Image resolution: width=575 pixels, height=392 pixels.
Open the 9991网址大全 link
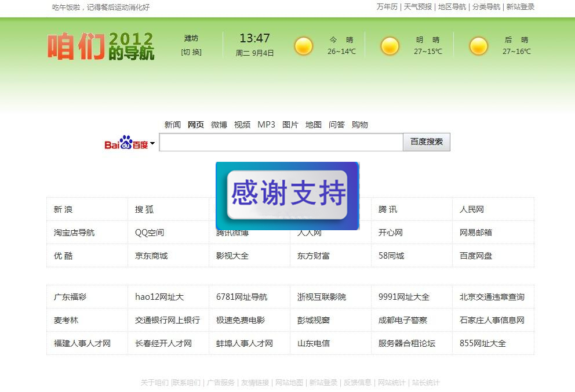(404, 297)
